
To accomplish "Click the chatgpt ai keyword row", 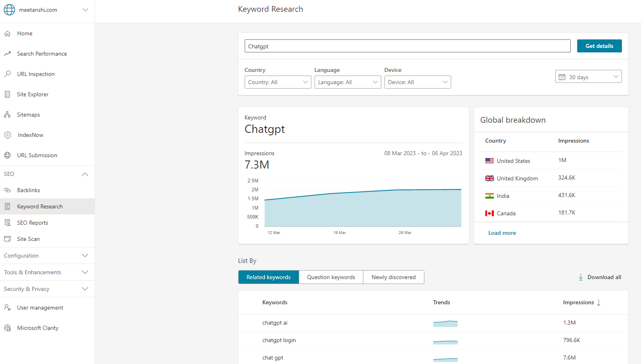I will [433, 323].
